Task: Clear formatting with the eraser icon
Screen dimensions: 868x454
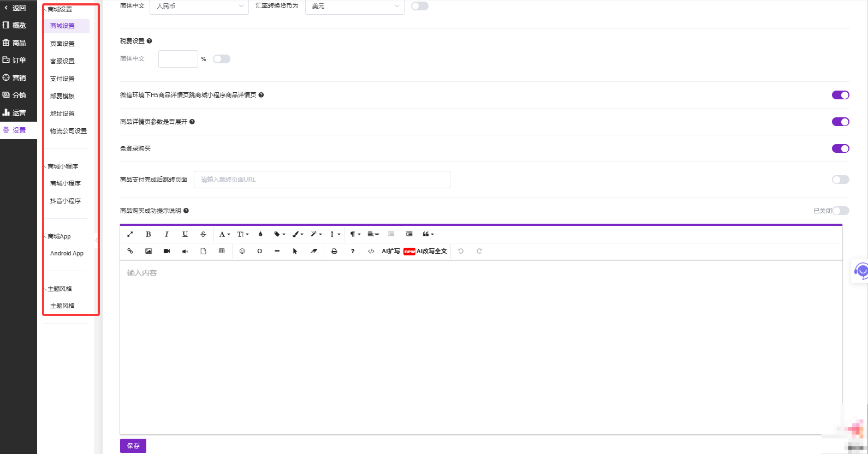Action: point(314,251)
